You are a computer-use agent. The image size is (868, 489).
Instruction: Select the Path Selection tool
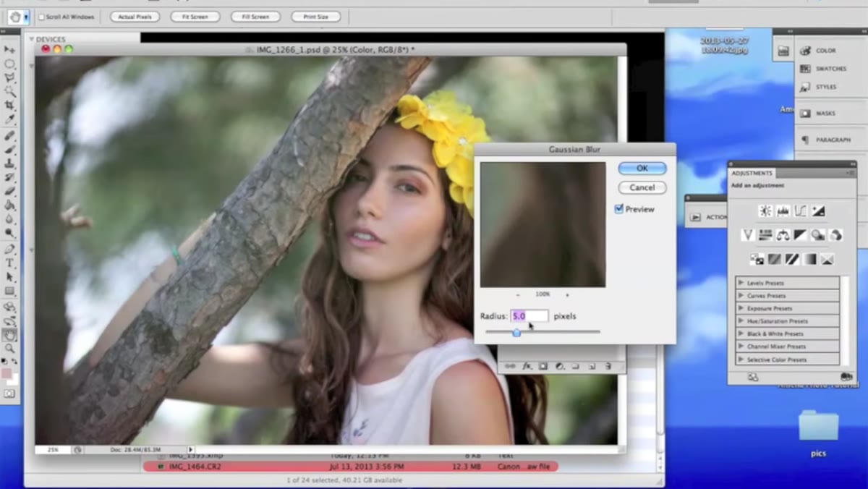click(9, 277)
